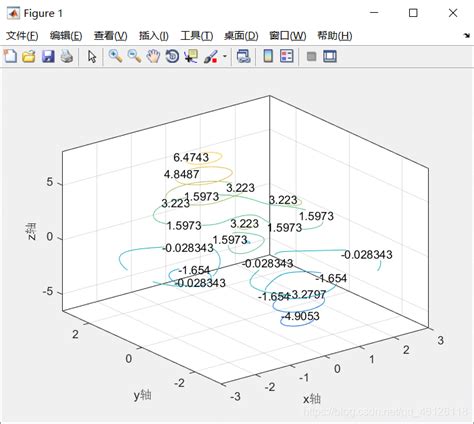Click the contour label 4.8487
Screen dimensions: 474x424
(x=182, y=174)
